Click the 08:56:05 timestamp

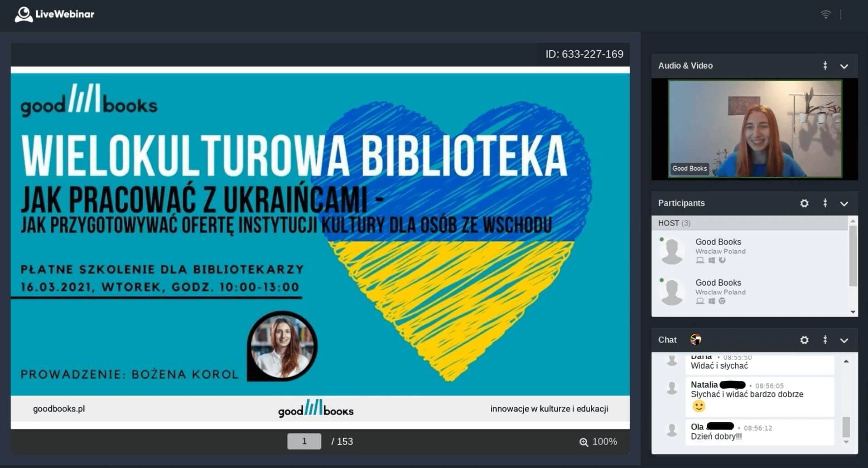[x=769, y=386]
